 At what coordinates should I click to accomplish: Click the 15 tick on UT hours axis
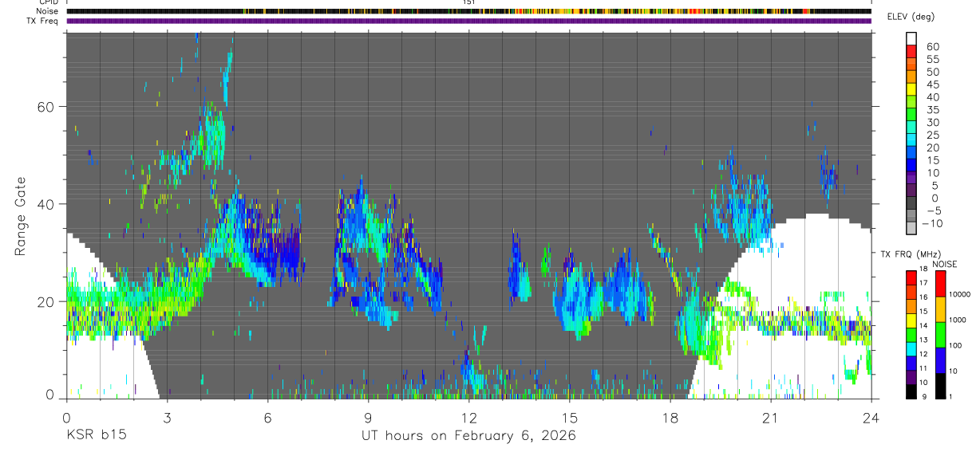click(x=570, y=418)
